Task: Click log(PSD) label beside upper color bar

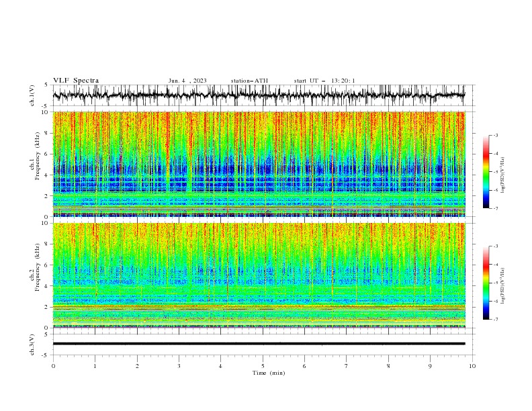Action: click(x=503, y=175)
